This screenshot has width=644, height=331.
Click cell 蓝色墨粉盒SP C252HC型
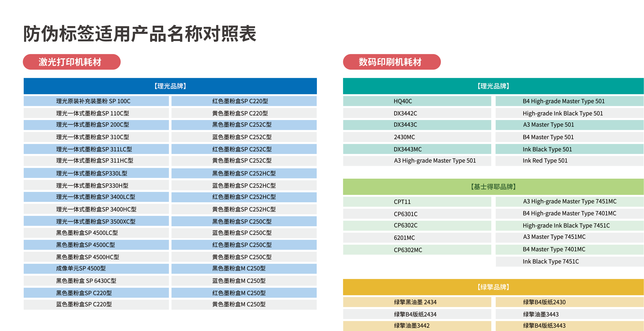pos(244,186)
